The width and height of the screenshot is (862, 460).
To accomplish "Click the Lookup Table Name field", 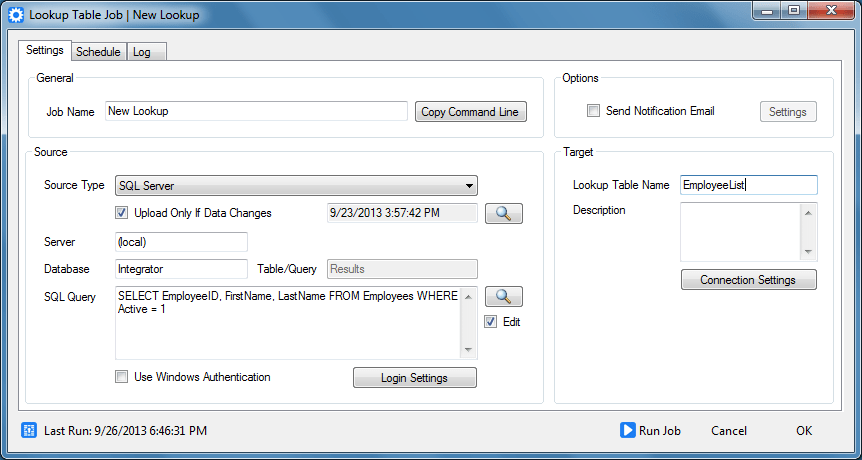I will point(749,185).
